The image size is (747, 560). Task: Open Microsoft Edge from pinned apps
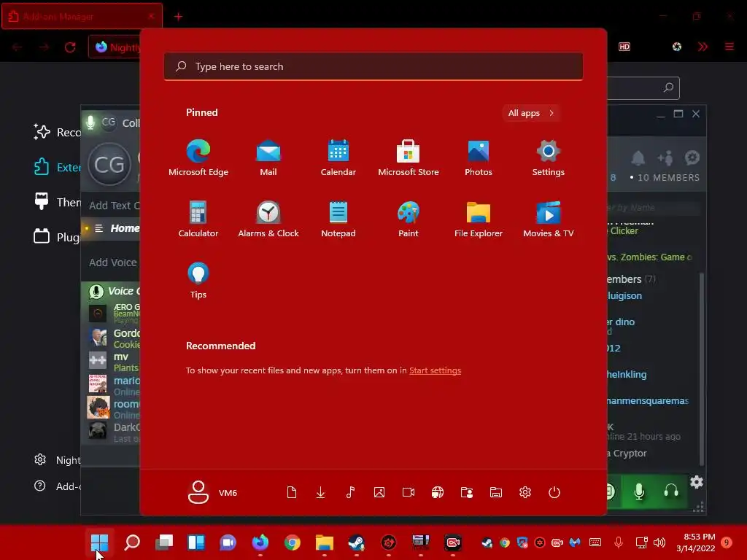198,158
